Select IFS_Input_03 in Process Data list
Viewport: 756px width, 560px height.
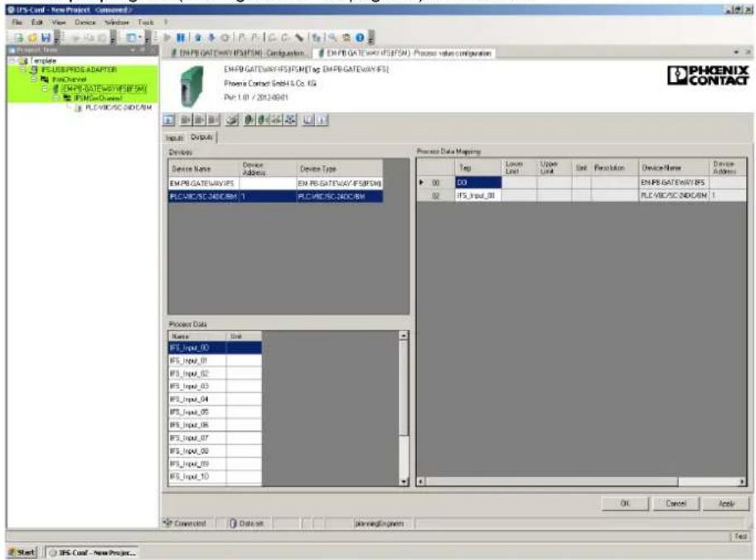click(215, 387)
